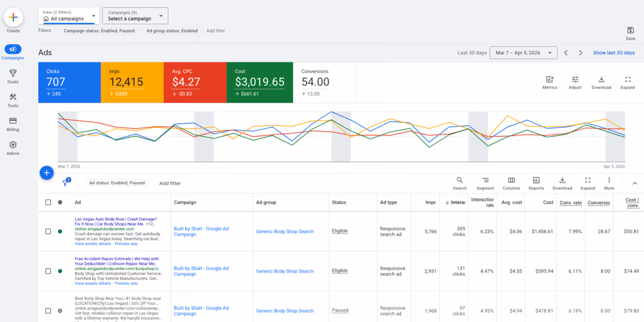Click the Campaign status: Enabled, Paused filter chip
Image resolution: width=644 pixels, height=322 pixels.
point(99,31)
